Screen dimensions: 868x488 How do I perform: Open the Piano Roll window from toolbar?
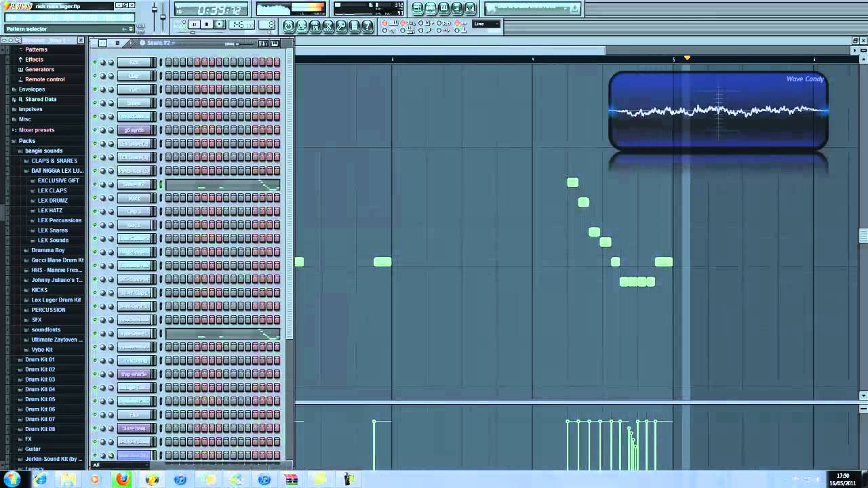pos(443,8)
